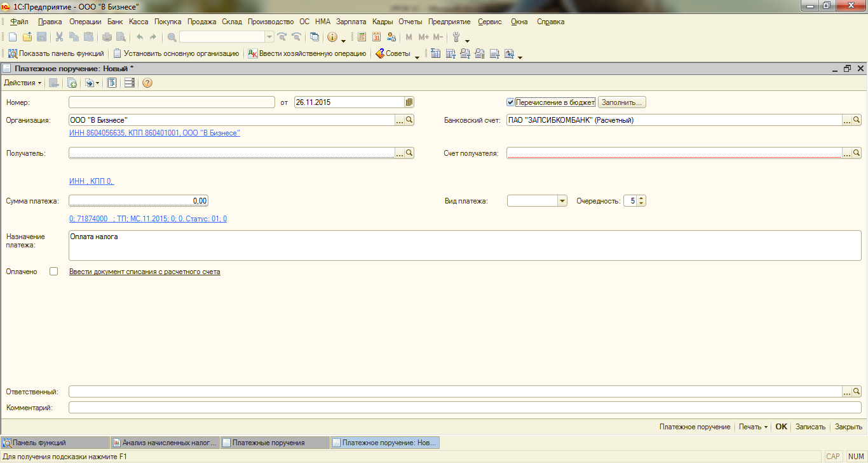Click link Ввести документ списания с расчетного счета

tap(145, 272)
